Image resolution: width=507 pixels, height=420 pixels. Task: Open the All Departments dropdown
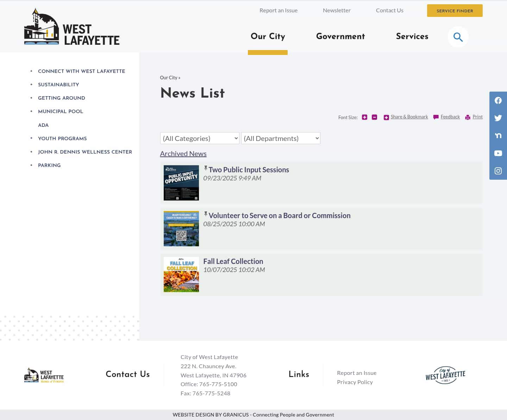[x=281, y=138]
